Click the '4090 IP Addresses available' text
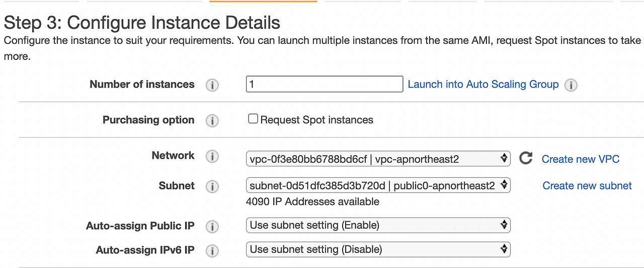Image resolution: width=644 pixels, height=268 pixels. pos(312,202)
